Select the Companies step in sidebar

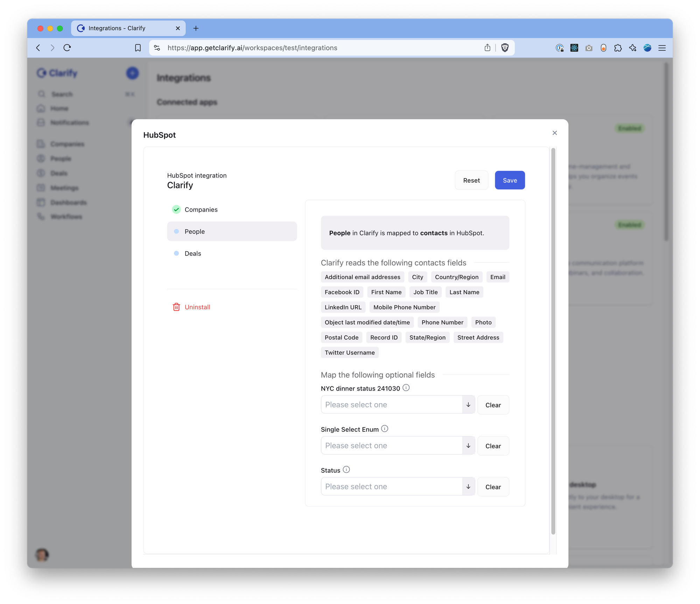point(201,210)
